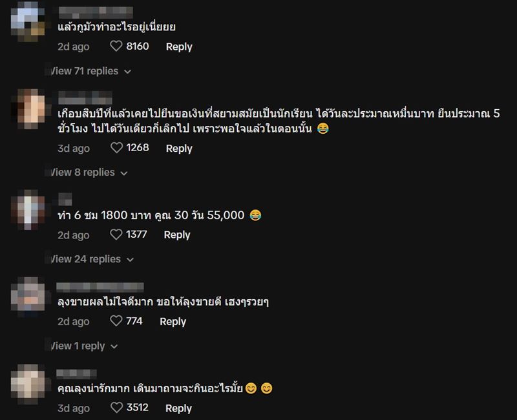The width and height of the screenshot is (517, 420).
Task: Reply to the top comment
Action: [179, 47]
